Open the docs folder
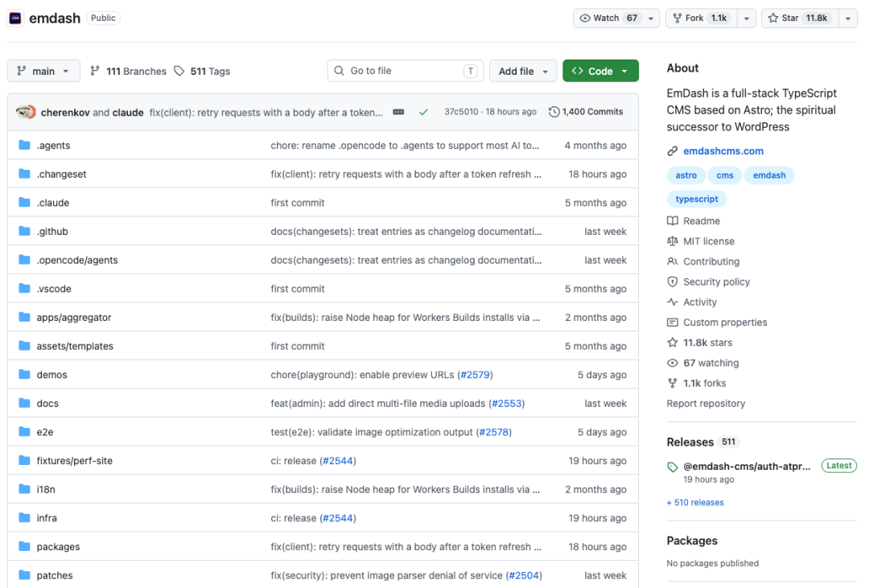This screenshot has width=869, height=588. (x=47, y=404)
